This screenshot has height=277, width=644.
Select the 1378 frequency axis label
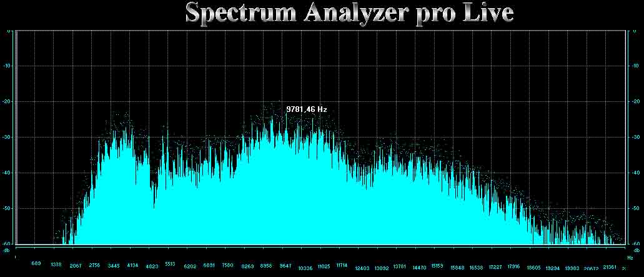(x=56, y=264)
